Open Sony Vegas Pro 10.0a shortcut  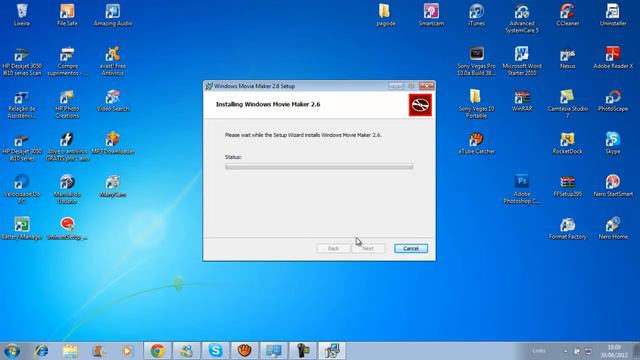click(476, 62)
